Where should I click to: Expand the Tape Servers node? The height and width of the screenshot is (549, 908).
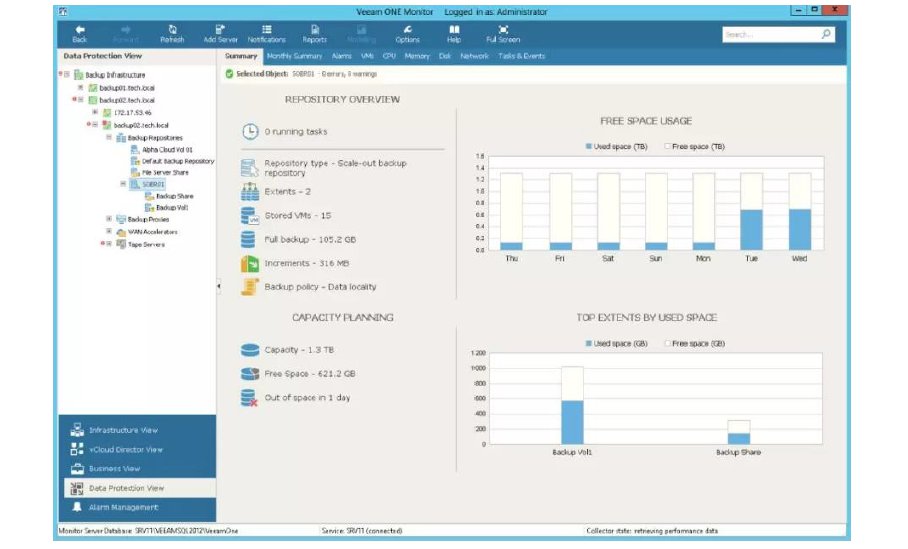[x=109, y=244]
